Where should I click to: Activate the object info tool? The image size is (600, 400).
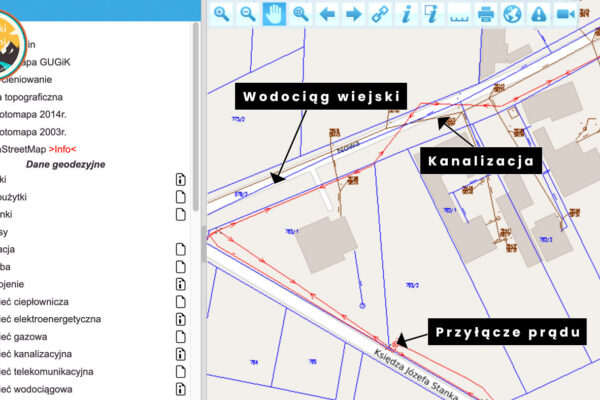click(x=406, y=13)
